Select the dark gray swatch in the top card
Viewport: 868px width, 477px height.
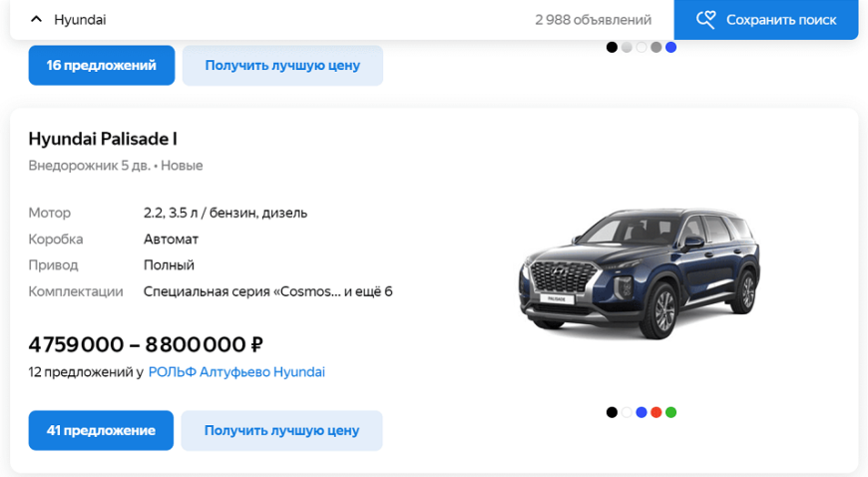[655, 47]
